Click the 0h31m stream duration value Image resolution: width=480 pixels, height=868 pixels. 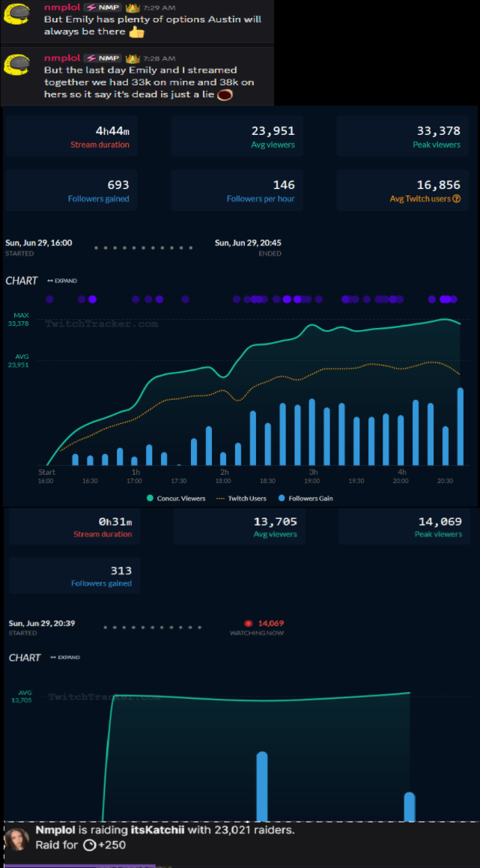point(115,521)
